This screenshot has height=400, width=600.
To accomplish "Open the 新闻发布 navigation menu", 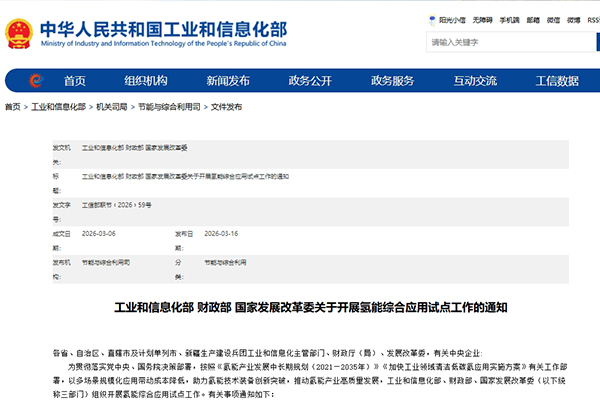I will [228, 81].
